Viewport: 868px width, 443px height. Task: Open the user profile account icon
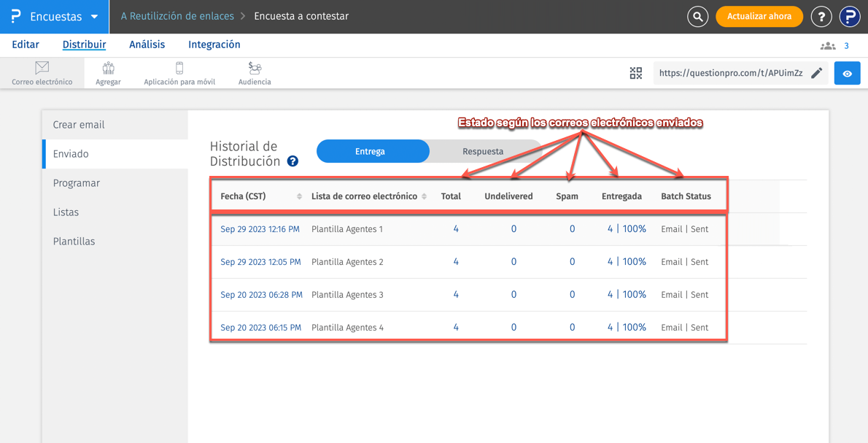[850, 16]
